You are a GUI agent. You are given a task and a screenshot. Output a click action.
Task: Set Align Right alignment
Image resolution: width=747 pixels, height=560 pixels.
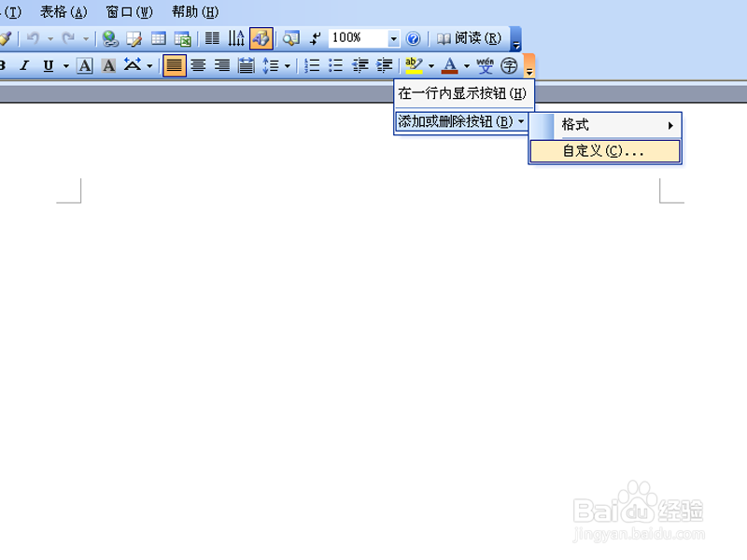(222, 65)
